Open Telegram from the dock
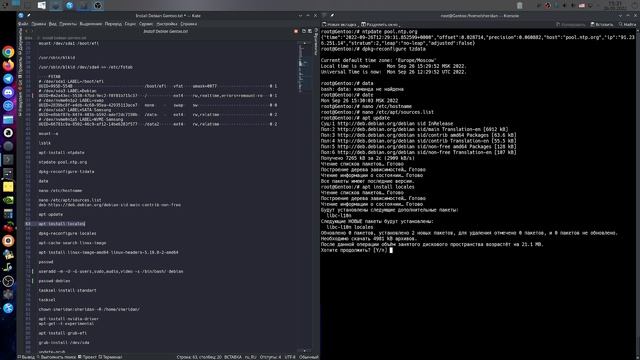 point(8,79)
